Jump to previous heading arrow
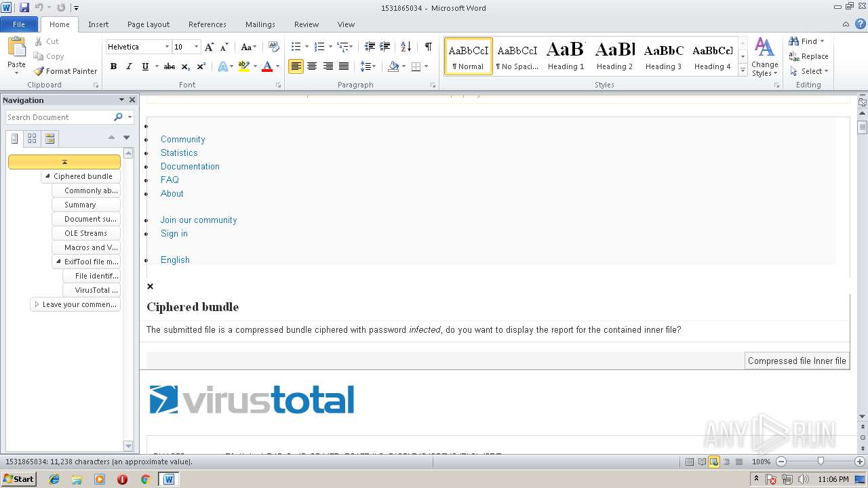 (x=111, y=138)
